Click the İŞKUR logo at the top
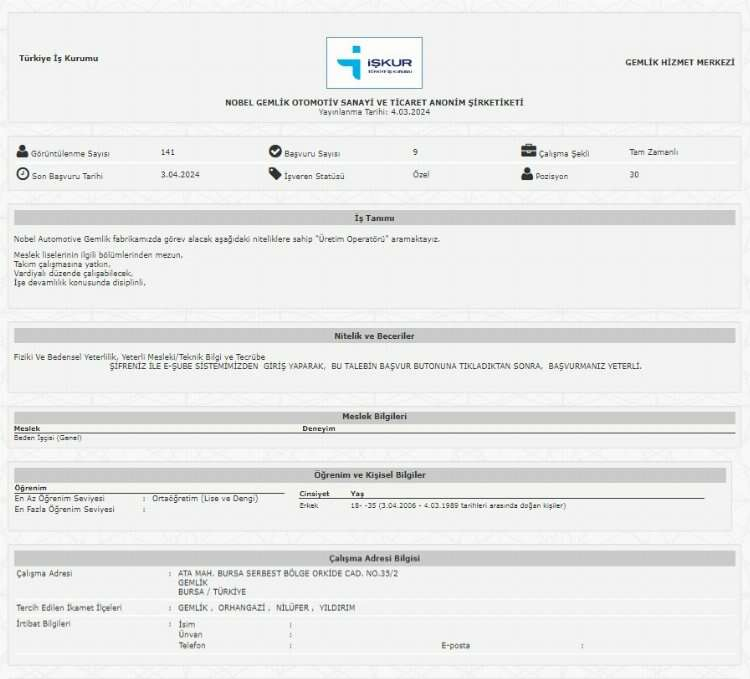This screenshot has height=679, width=750. pos(374,63)
